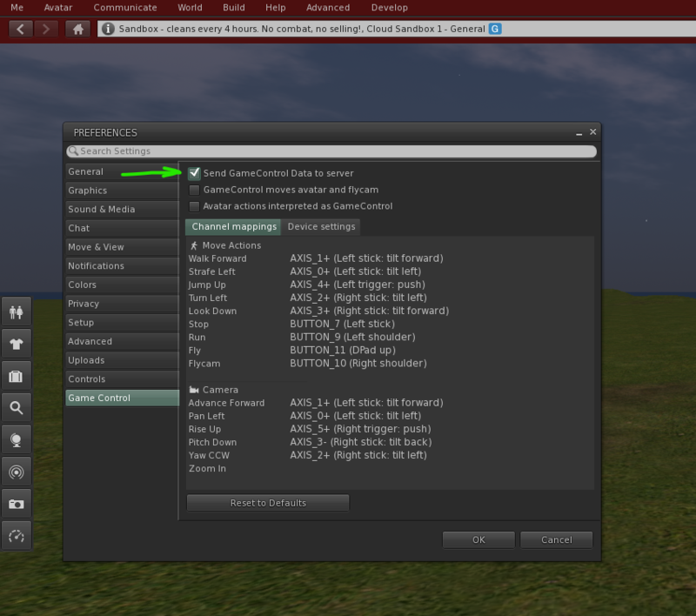Enable Avatar actions interpreted as GameControl
The height and width of the screenshot is (616, 696).
tap(194, 206)
